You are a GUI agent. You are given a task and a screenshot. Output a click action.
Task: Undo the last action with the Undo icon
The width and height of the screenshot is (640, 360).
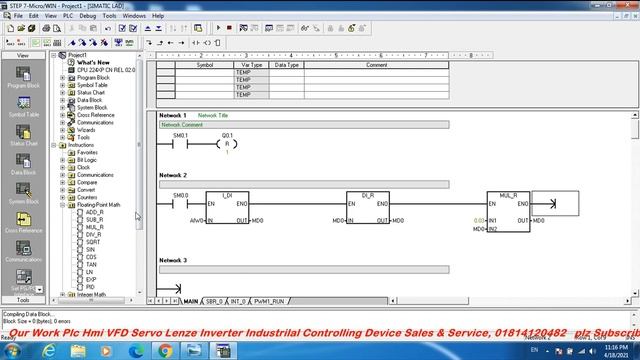coord(108,28)
